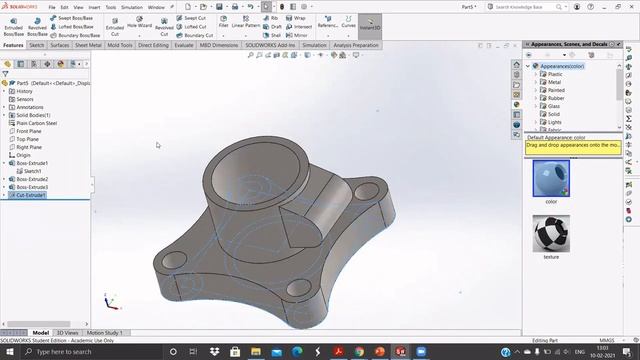
Task: Select the texture appearance thumbnail
Action: [551, 233]
